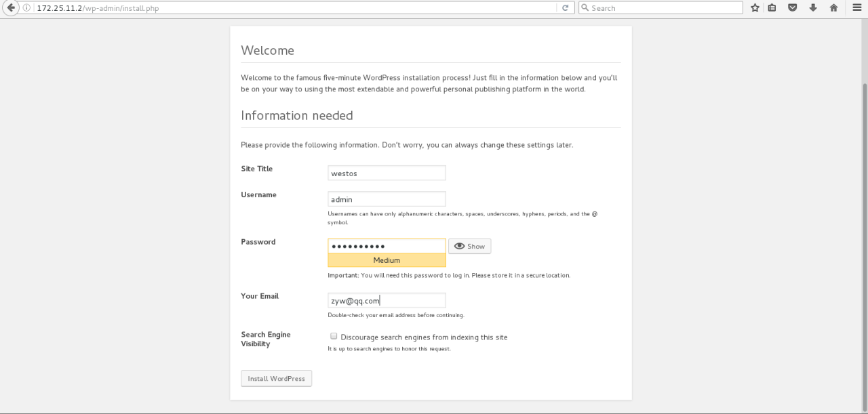This screenshot has height=414, width=868.
Task: Bookmark this page with the star icon
Action: click(755, 8)
